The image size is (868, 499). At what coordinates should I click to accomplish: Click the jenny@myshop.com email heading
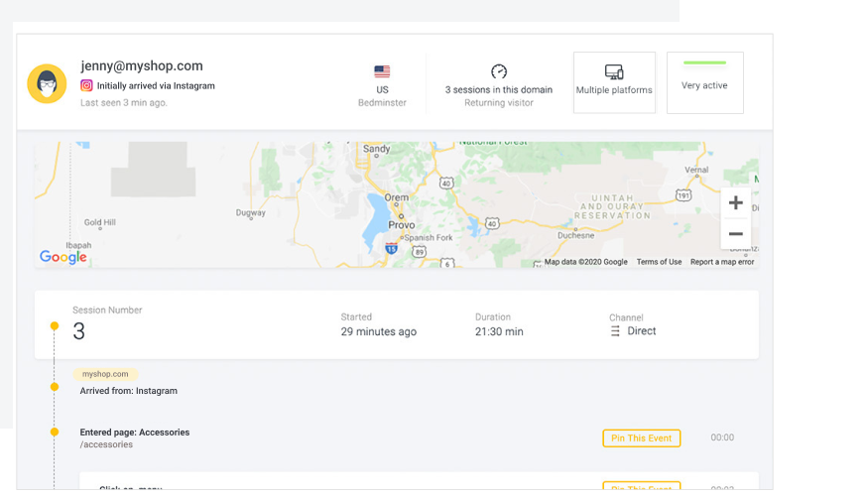click(142, 65)
